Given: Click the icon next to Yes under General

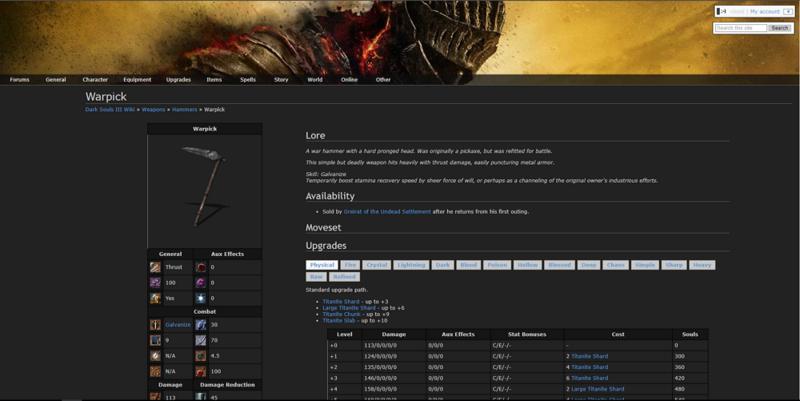Looking at the screenshot, I should point(155,298).
